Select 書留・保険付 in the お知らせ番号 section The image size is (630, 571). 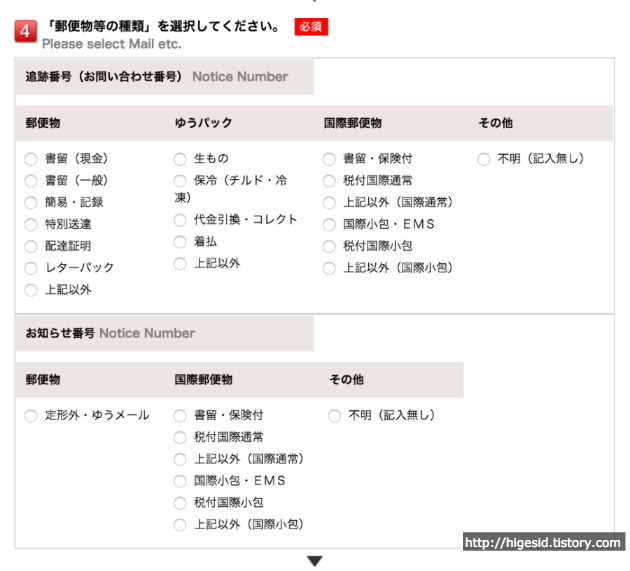point(180,415)
